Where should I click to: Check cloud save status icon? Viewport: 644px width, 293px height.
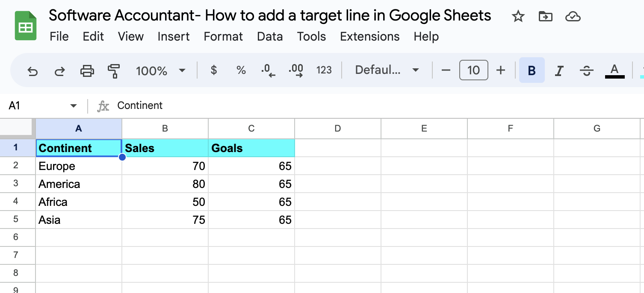click(573, 17)
